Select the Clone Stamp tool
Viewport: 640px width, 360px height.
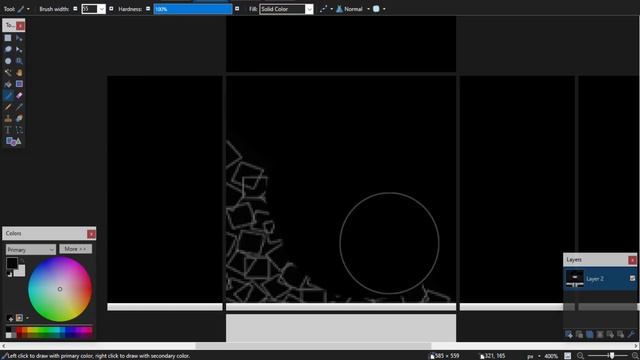click(x=8, y=118)
